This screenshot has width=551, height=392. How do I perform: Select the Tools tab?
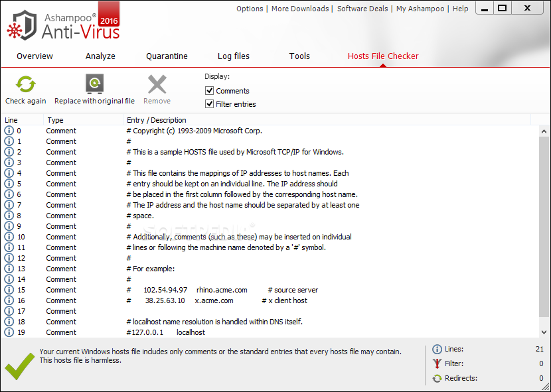tap(299, 56)
